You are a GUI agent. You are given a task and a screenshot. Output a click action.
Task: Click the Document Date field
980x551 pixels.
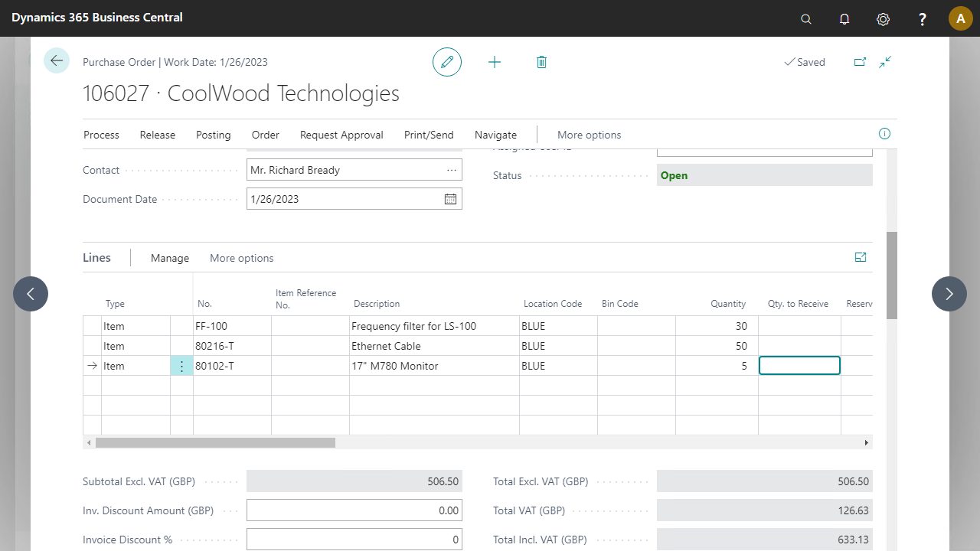point(354,199)
